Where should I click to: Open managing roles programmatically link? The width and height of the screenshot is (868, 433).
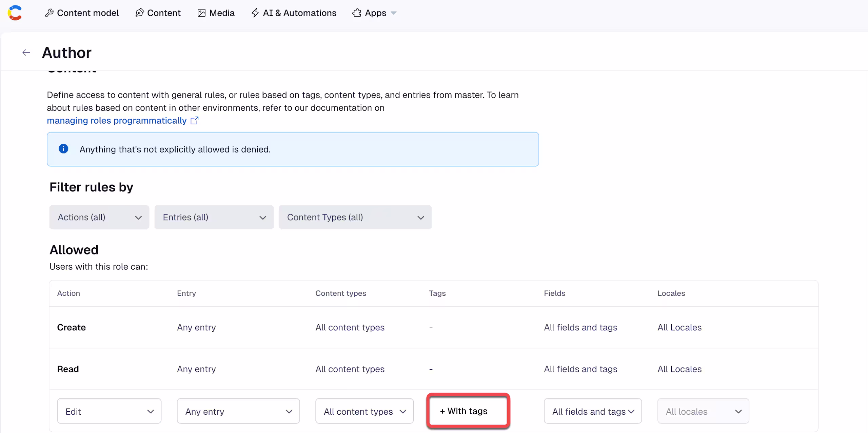click(117, 121)
